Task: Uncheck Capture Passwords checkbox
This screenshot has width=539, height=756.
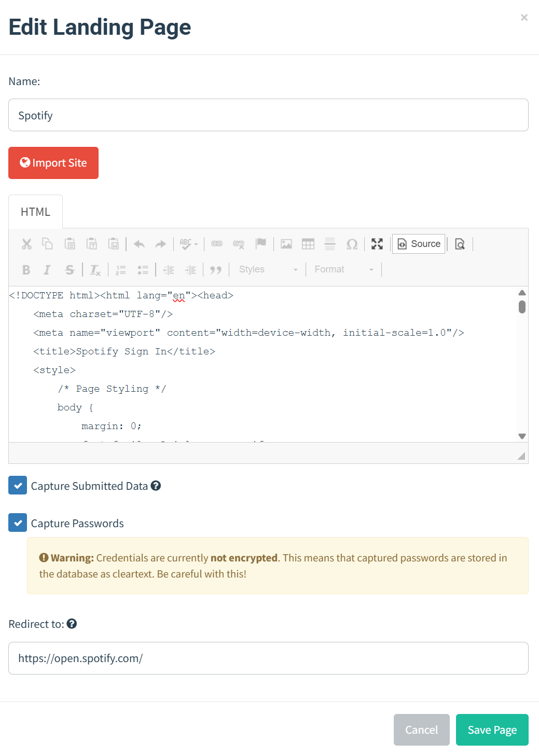Action: 18,523
